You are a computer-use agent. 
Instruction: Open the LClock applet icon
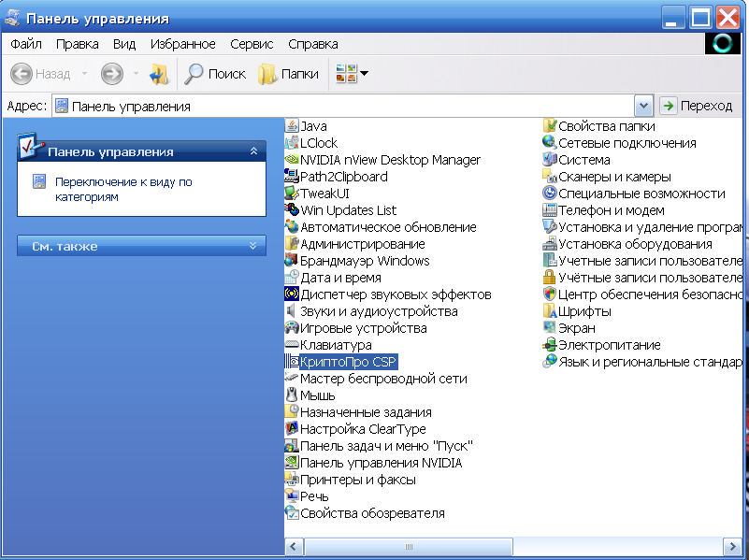coord(292,143)
